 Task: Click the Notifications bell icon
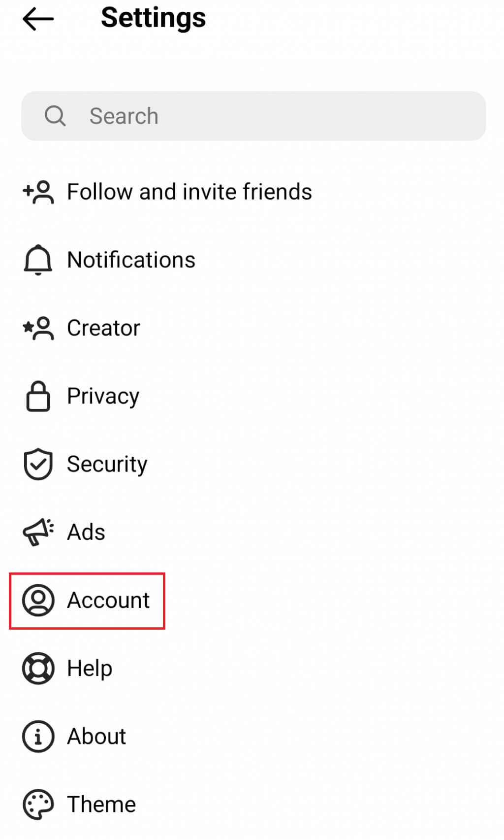[x=38, y=260]
